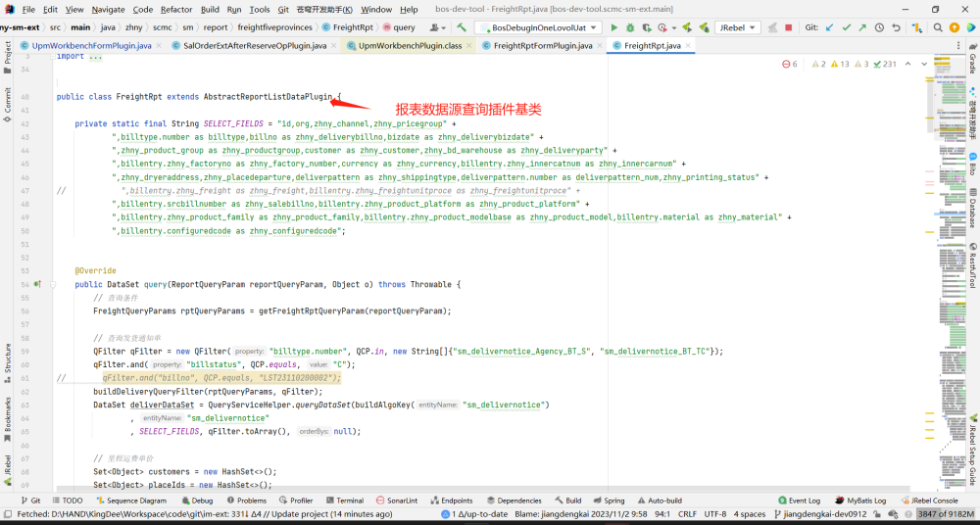The width and height of the screenshot is (980, 525).
Task: Open the JRebel dropdown selector
Action: (x=738, y=27)
